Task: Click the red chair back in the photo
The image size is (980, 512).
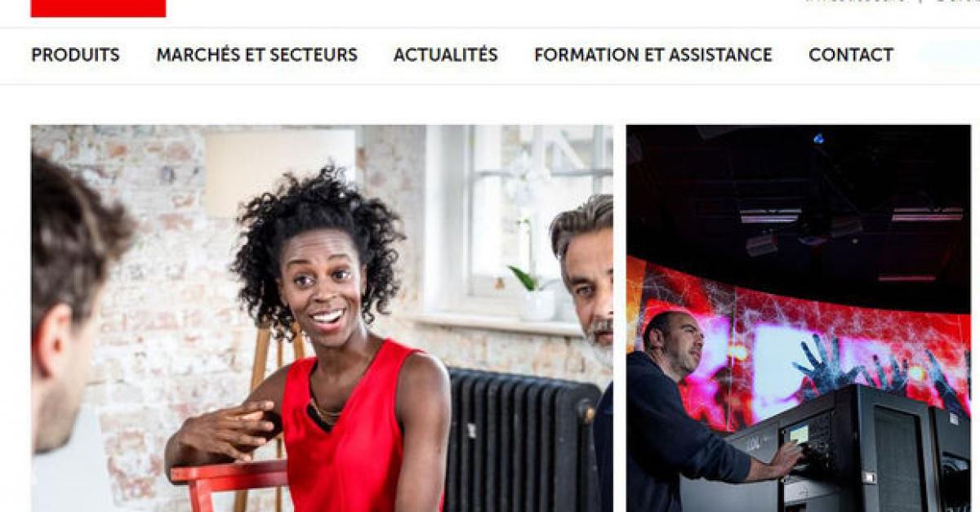Action: [x=230, y=474]
